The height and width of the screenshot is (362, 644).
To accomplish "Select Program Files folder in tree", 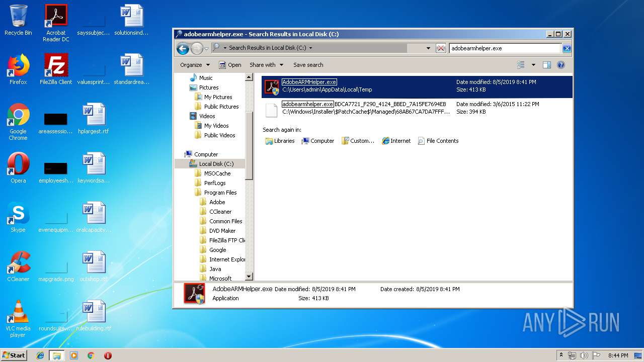I will coord(215,193).
